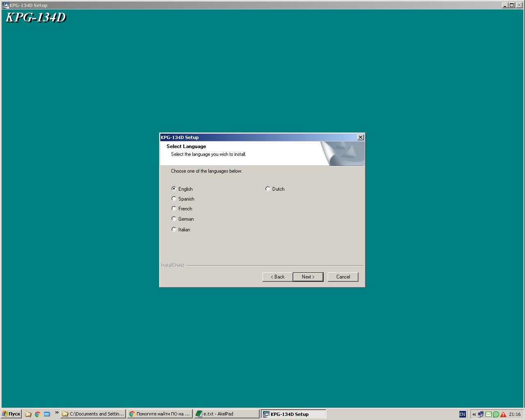Minimize the main KPG-134D Setup window
This screenshot has width=525, height=420.
click(505, 5)
